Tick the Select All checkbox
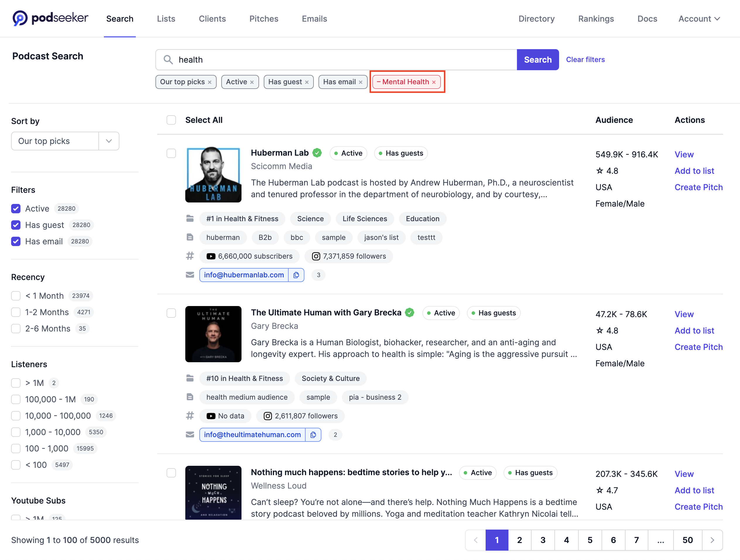Screen dimensions: 740x560 coord(171,120)
